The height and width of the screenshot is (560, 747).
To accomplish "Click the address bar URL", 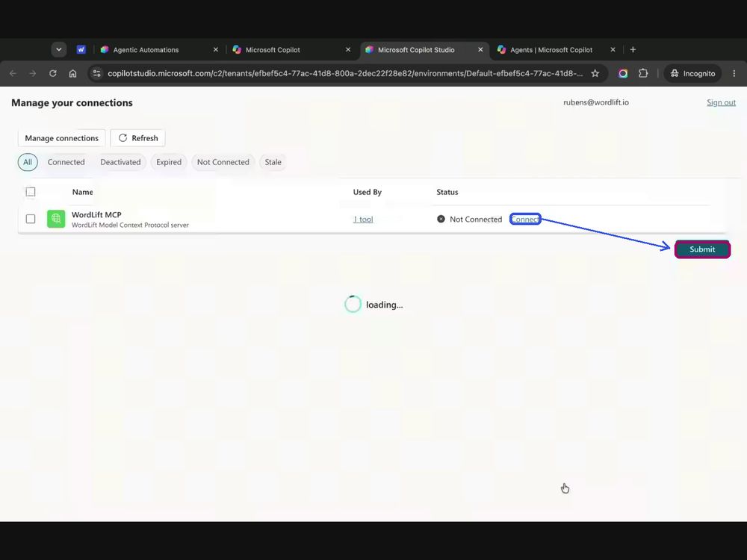I will [345, 73].
